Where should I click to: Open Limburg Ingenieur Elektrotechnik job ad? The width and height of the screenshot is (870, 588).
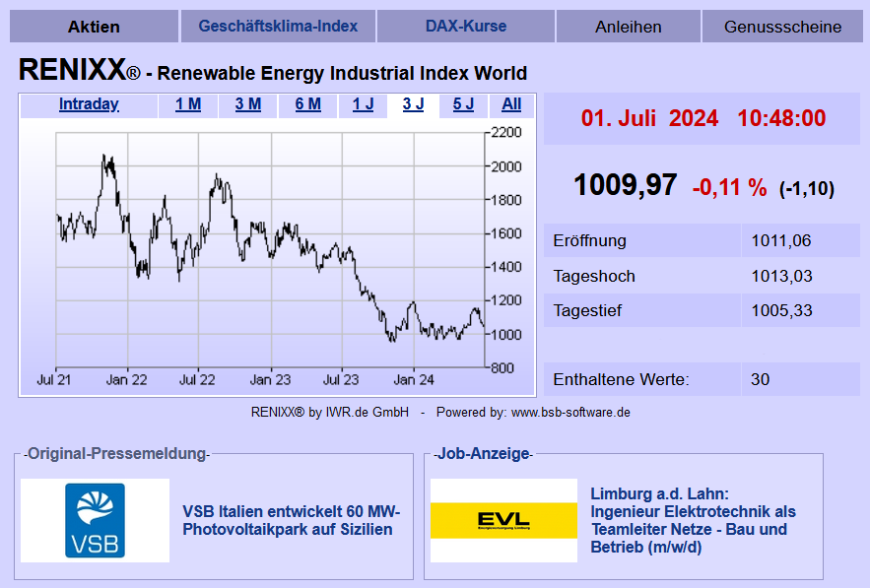(x=693, y=520)
